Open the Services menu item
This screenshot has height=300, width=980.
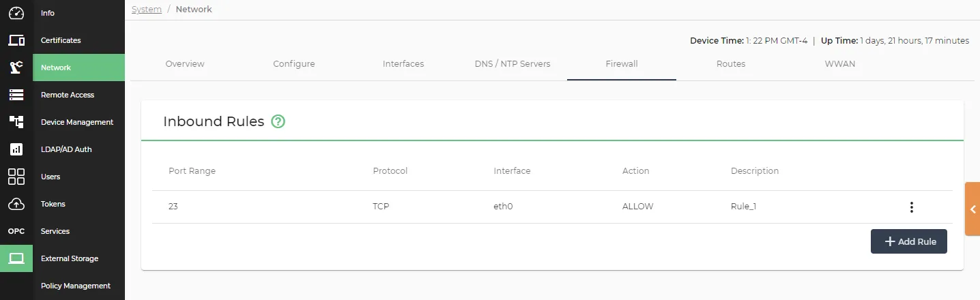tap(78, 231)
